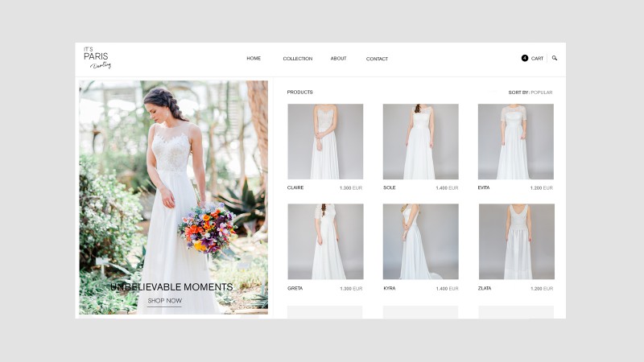Open the ABOUT menu item
644x362 pixels.
pyautogui.click(x=338, y=58)
